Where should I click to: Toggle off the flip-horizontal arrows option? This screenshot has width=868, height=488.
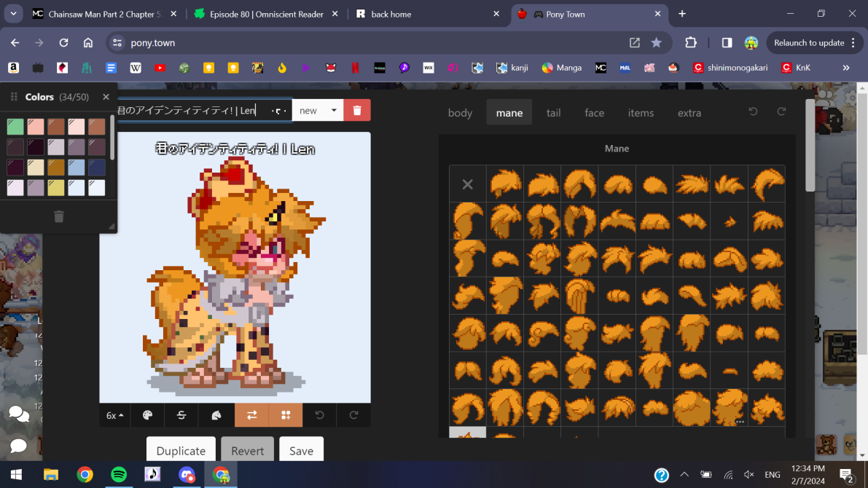pyautogui.click(x=251, y=415)
